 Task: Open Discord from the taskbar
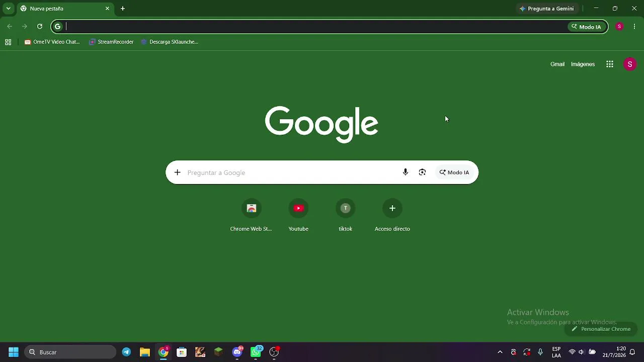(237, 352)
